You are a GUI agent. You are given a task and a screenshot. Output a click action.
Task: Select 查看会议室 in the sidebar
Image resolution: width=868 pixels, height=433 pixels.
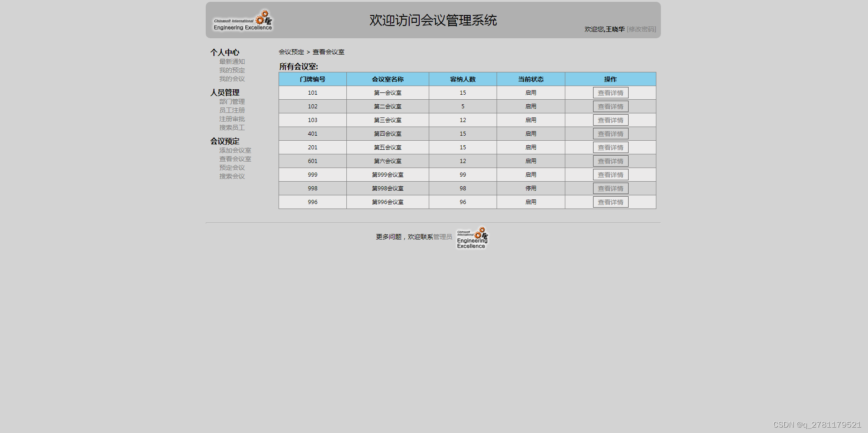pos(235,159)
